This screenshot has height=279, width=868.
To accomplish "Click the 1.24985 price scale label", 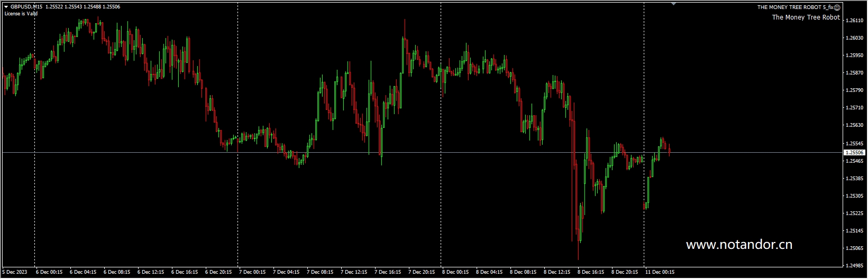I will pos(855,266).
